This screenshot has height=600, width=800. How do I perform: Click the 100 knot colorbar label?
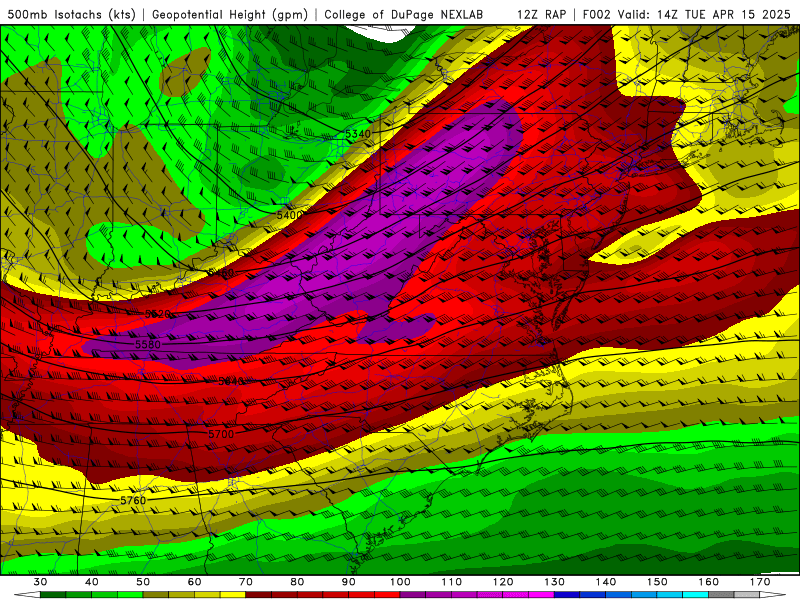[x=401, y=582]
